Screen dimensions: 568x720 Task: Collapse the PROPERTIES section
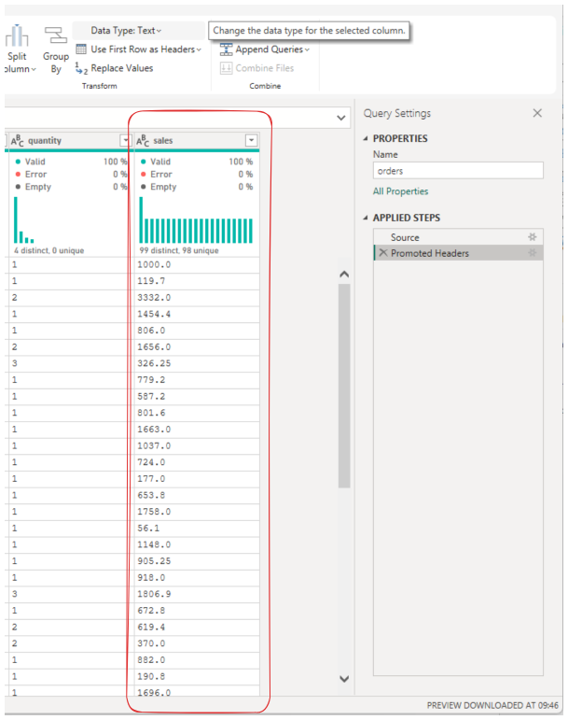tap(366, 139)
